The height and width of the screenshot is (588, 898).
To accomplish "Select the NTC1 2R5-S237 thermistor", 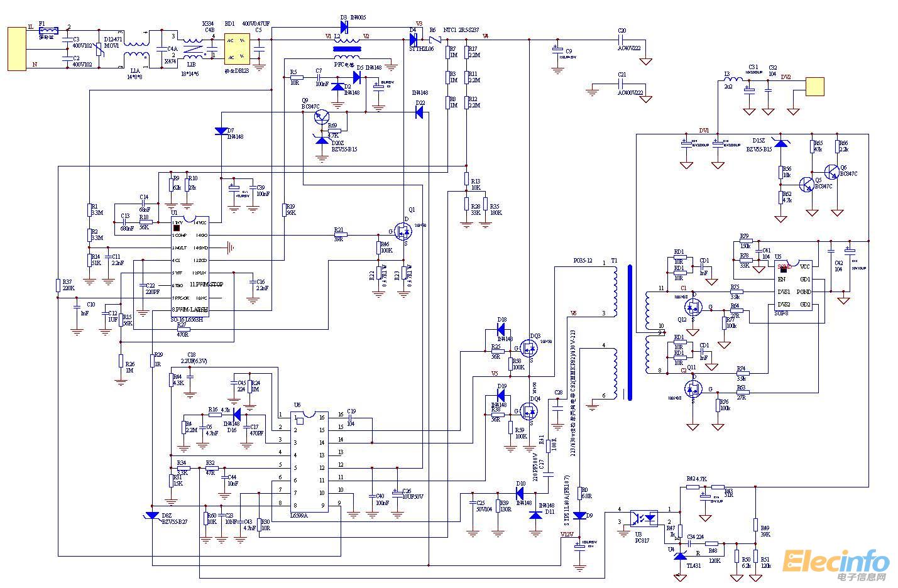I will 434,39.
